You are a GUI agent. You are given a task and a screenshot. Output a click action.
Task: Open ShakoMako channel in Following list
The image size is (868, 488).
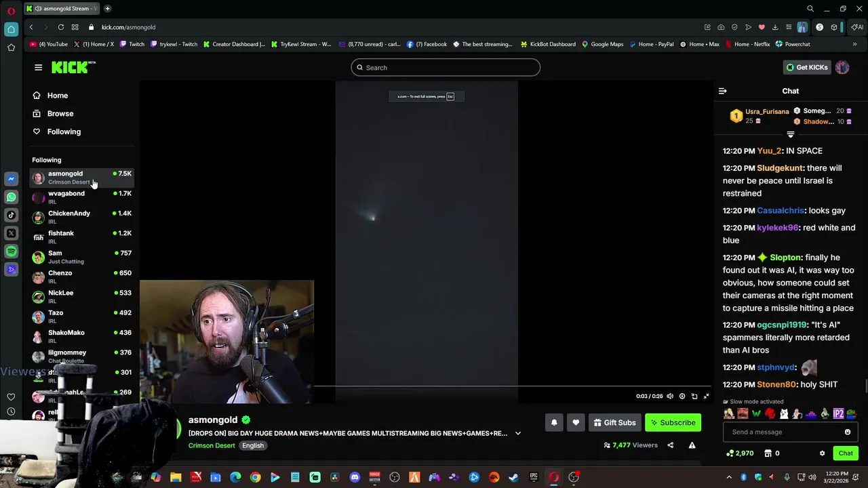point(81,336)
